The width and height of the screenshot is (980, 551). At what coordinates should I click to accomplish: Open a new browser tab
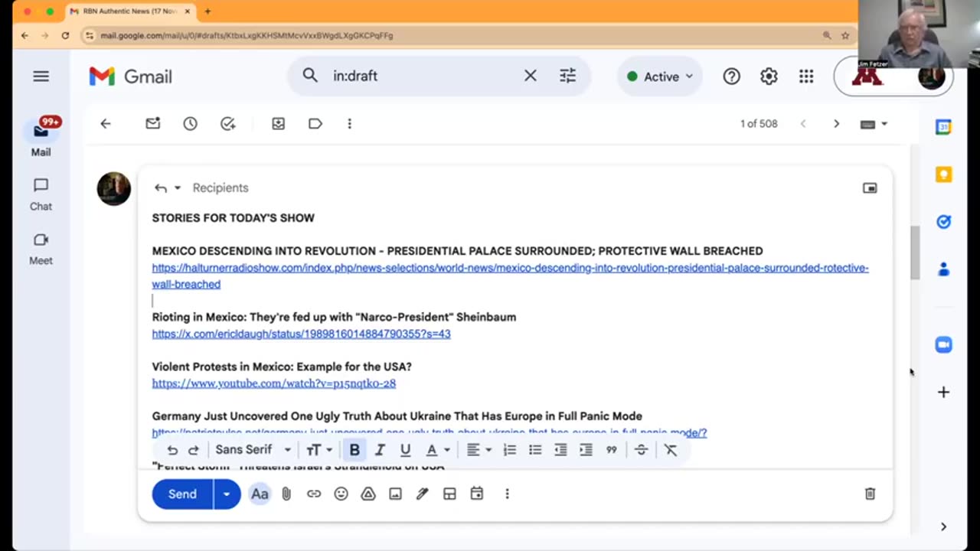pyautogui.click(x=207, y=11)
